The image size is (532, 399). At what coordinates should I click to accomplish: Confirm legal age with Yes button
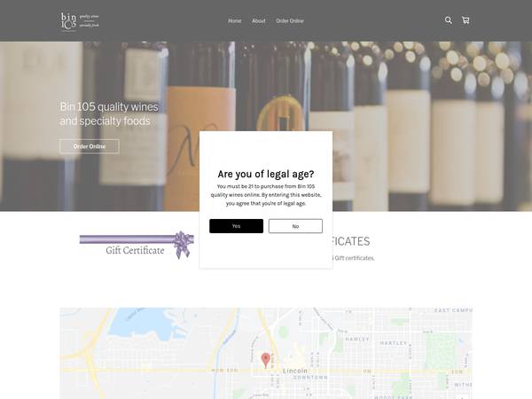coord(236,226)
